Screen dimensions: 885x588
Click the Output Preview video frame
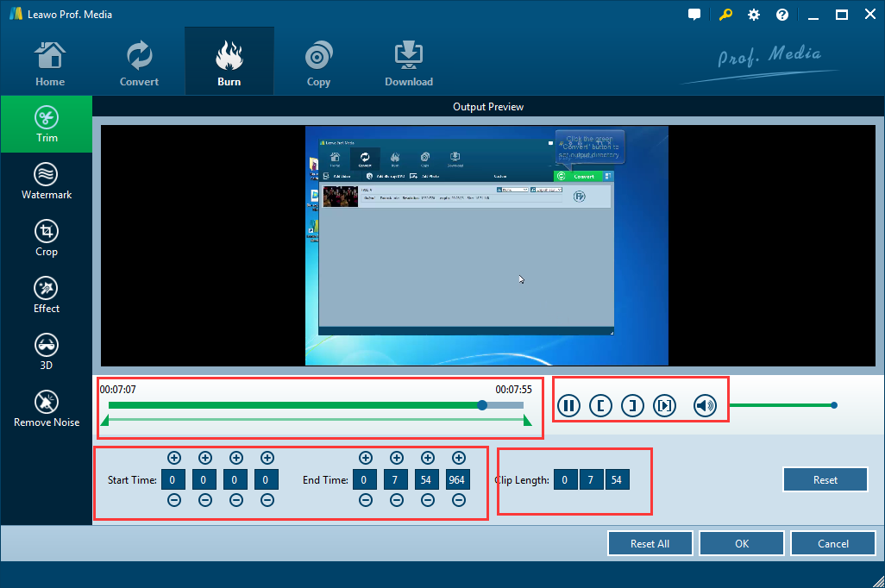pyautogui.click(x=487, y=246)
